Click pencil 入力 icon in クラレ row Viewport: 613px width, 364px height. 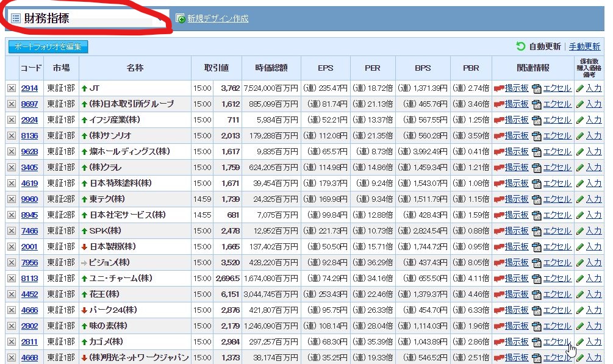click(x=580, y=168)
